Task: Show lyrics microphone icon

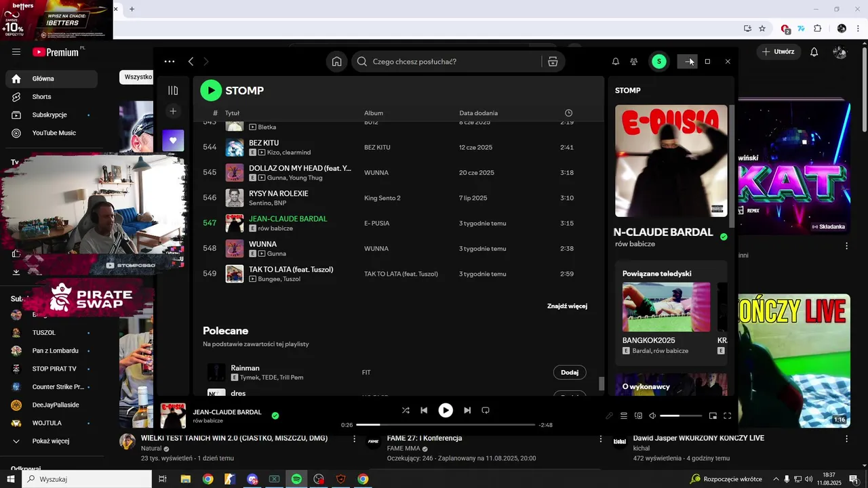Action: (x=609, y=415)
